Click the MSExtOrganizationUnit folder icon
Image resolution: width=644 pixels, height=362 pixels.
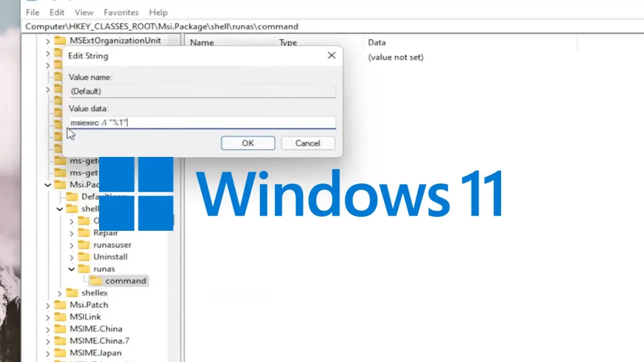(x=60, y=41)
